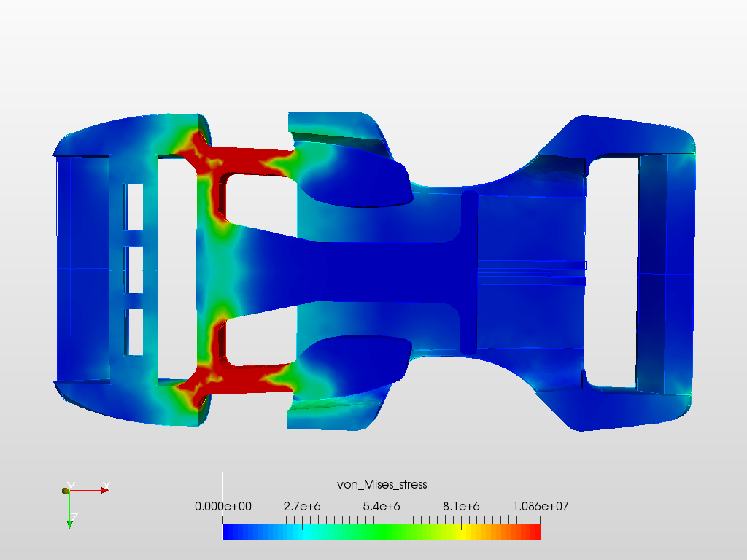Select the 0.000e+00 legend label
Viewport: 747px width, 560px height.
[x=224, y=505]
